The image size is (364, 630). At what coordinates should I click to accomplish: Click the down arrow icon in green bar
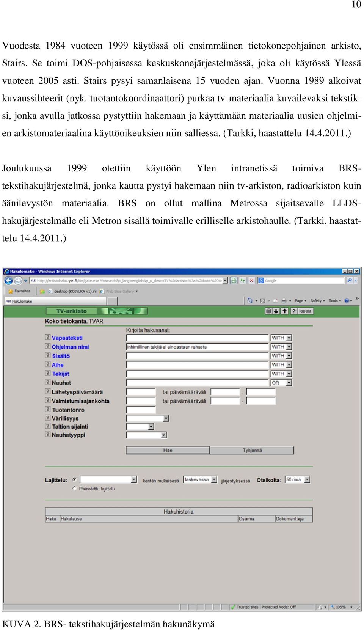[276, 311]
